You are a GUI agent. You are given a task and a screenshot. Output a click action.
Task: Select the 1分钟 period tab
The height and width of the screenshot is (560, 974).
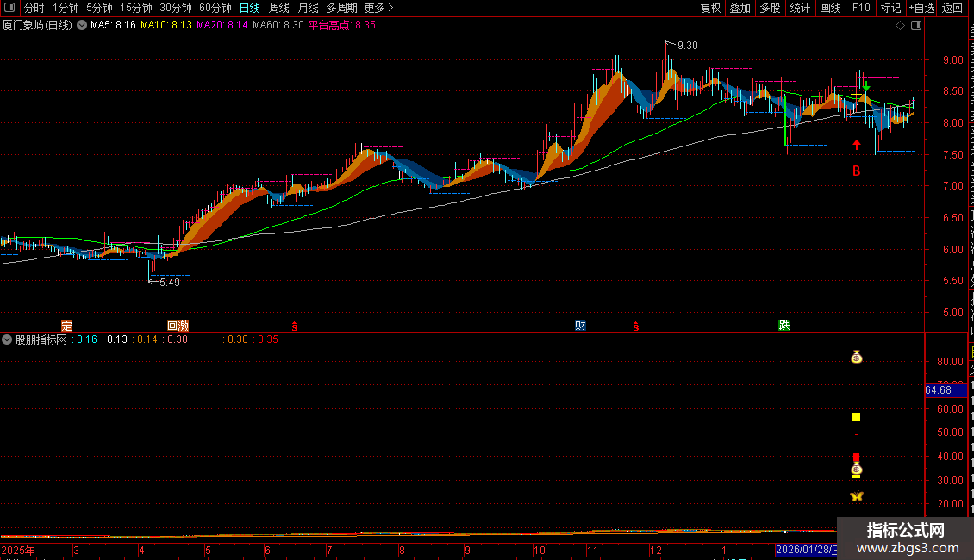(66, 8)
